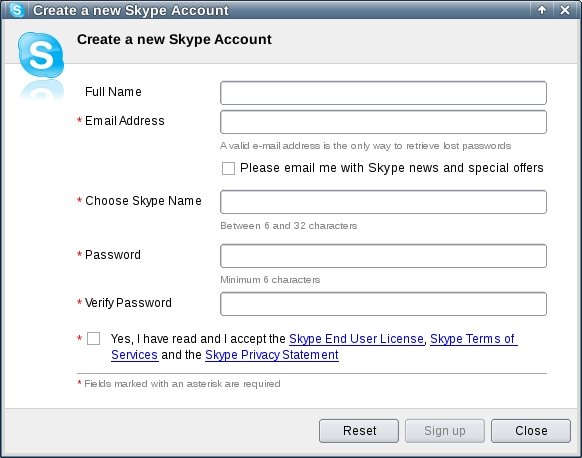This screenshot has height=458, width=582.
Task: Tick the license agreement acceptance checkbox
Action: tap(93, 338)
